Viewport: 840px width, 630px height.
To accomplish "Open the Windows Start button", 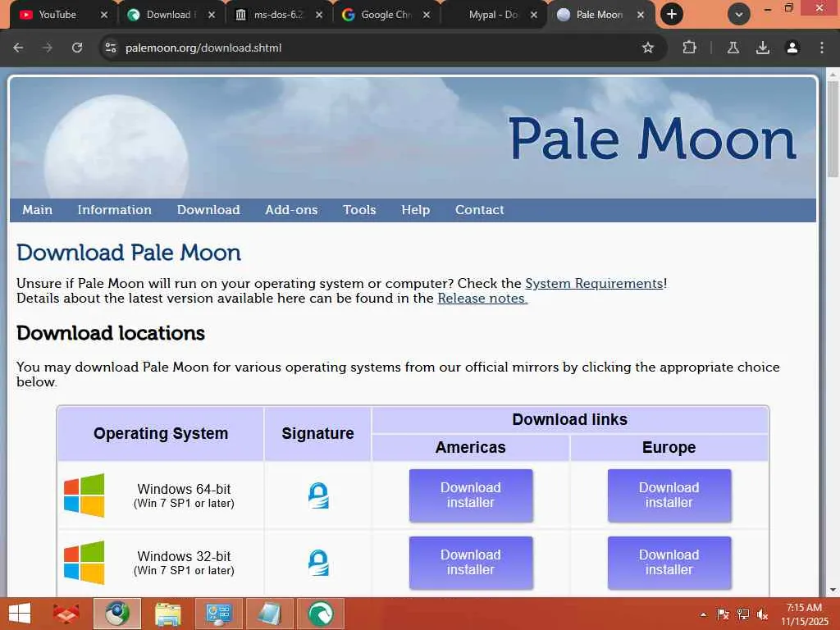I will (x=20, y=614).
